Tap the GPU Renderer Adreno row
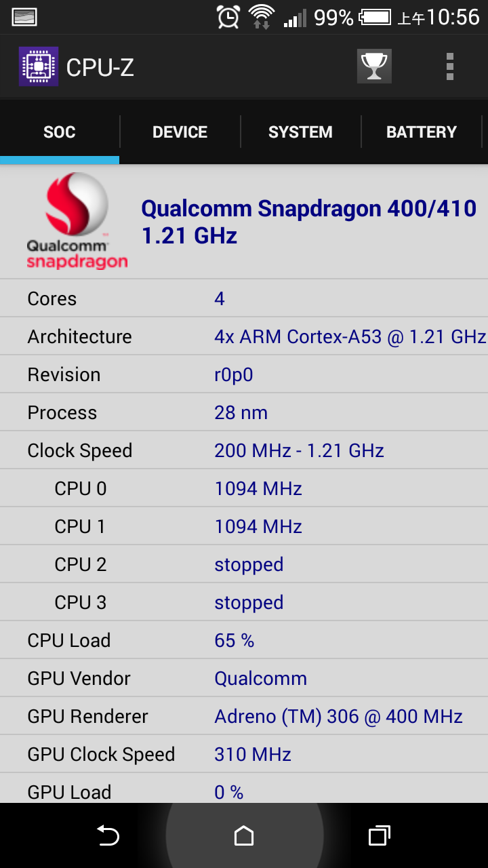 (x=244, y=716)
